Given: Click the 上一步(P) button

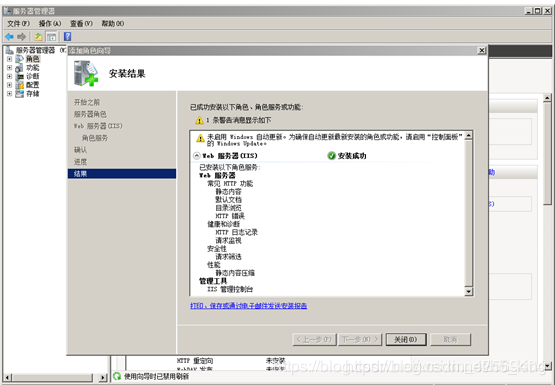Looking at the screenshot, I should 314,339.
